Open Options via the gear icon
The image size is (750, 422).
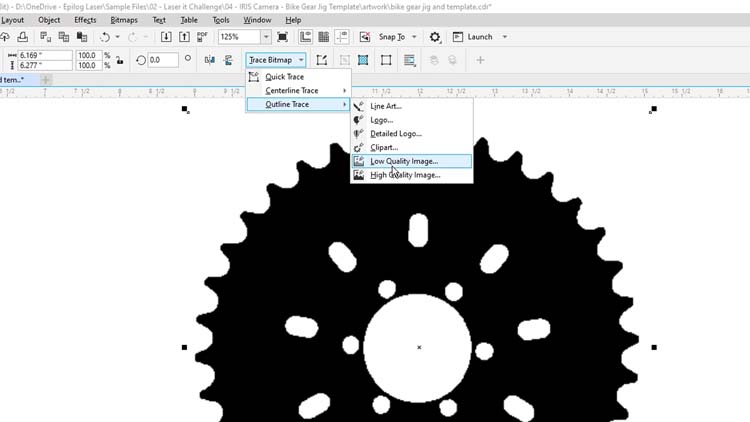(435, 37)
